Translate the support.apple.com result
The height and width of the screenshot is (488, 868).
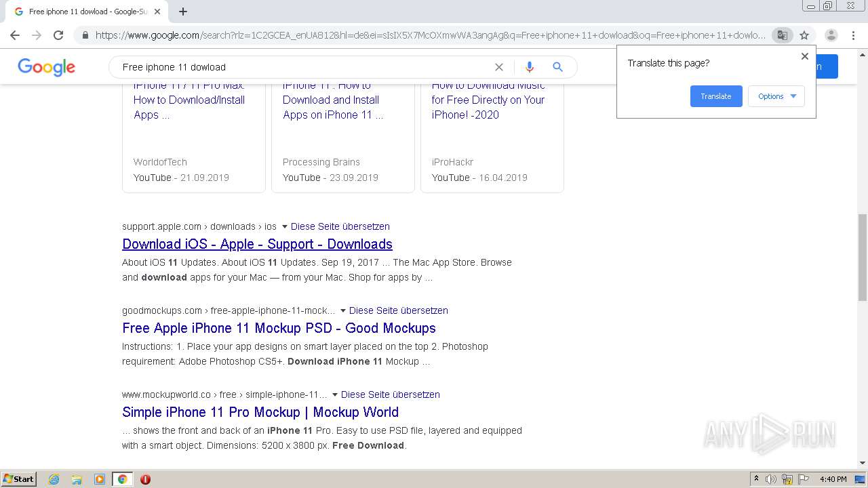(340, 226)
